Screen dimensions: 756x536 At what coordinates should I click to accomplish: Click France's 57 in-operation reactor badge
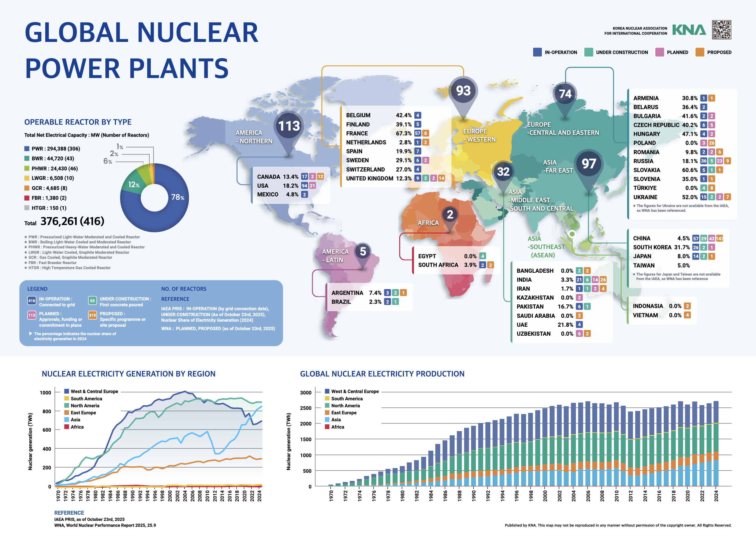(418, 133)
